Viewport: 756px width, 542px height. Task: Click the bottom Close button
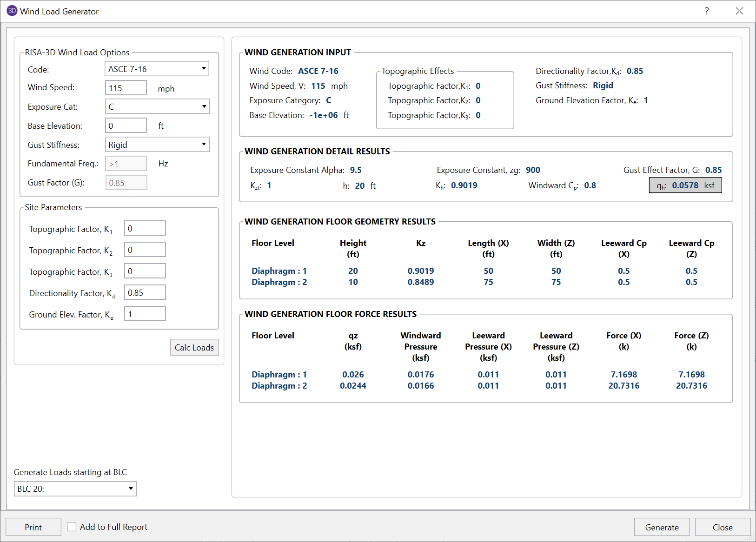(x=722, y=527)
